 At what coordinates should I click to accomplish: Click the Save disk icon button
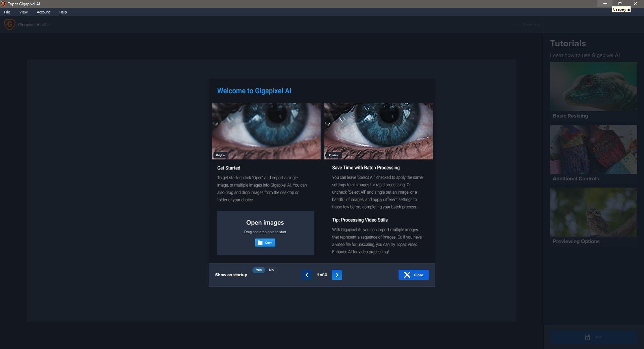[x=593, y=337]
